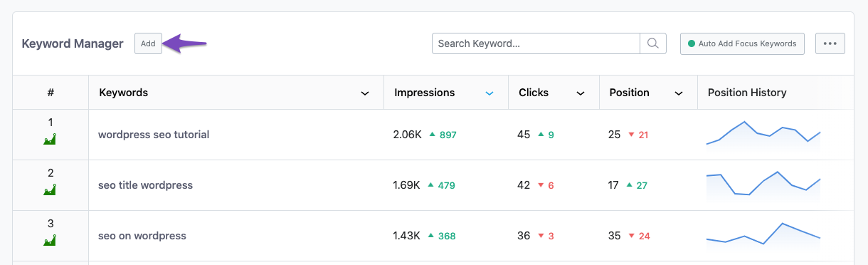
Task: Click the Add keyword button
Action: click(x=148, y=43)
